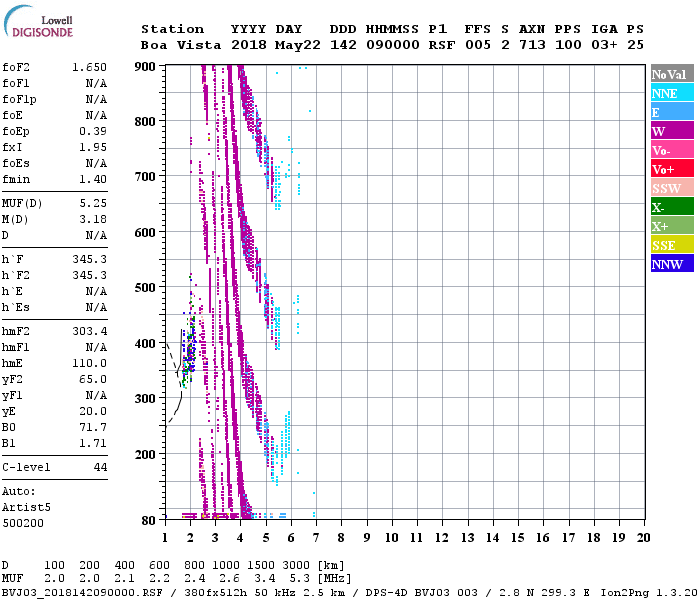Click the B1 value 1.71
The image size is (700, 600).
[x=93, y=443]
